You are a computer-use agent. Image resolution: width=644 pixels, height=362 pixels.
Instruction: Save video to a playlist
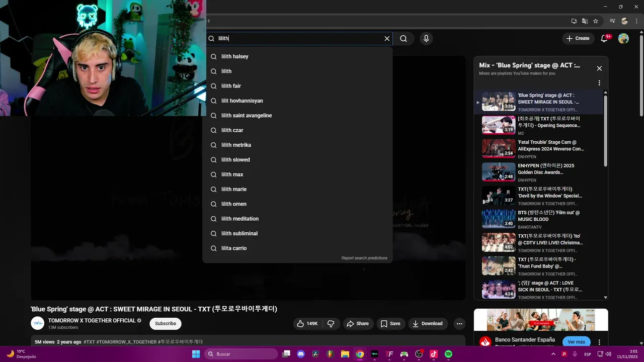pyautogui.click(x=390, y=324)
